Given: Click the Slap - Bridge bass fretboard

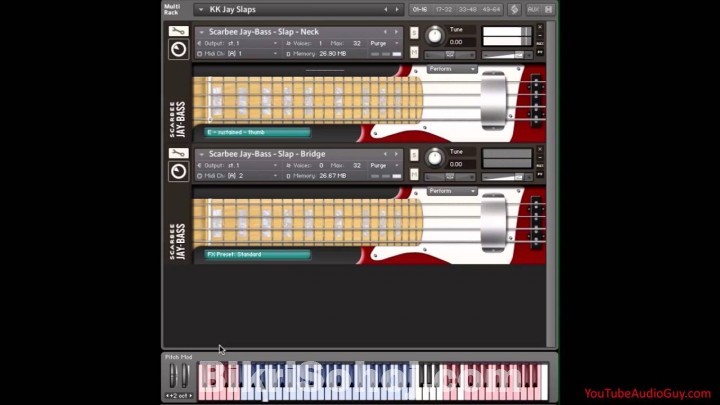Looking at the screenshot, I should [308, 222].
